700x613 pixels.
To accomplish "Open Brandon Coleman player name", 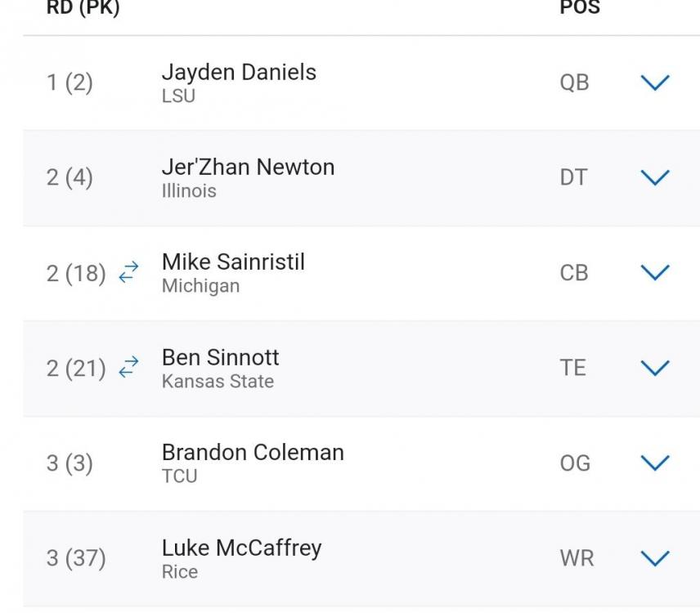I will click(x=253, y=452).
